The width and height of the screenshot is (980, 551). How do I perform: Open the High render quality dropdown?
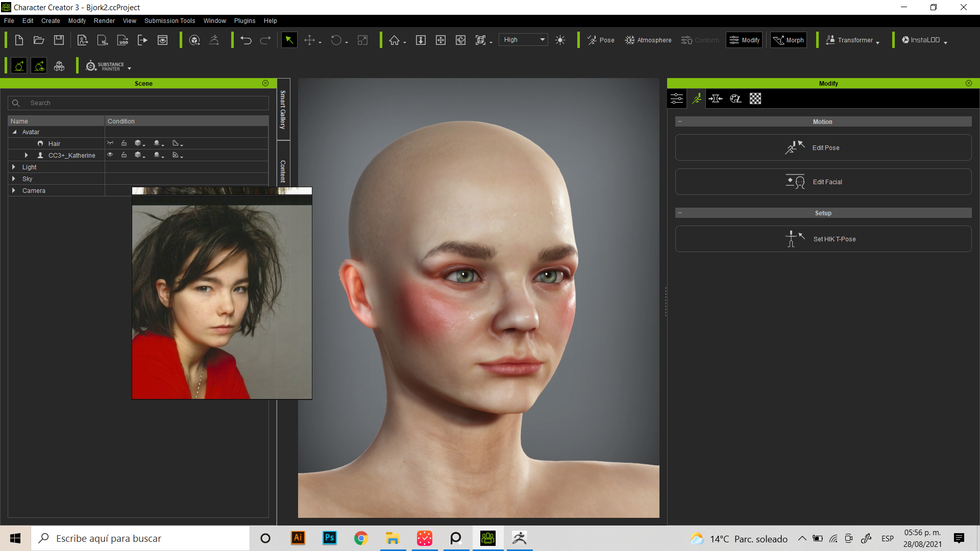(x=524, y=40)
